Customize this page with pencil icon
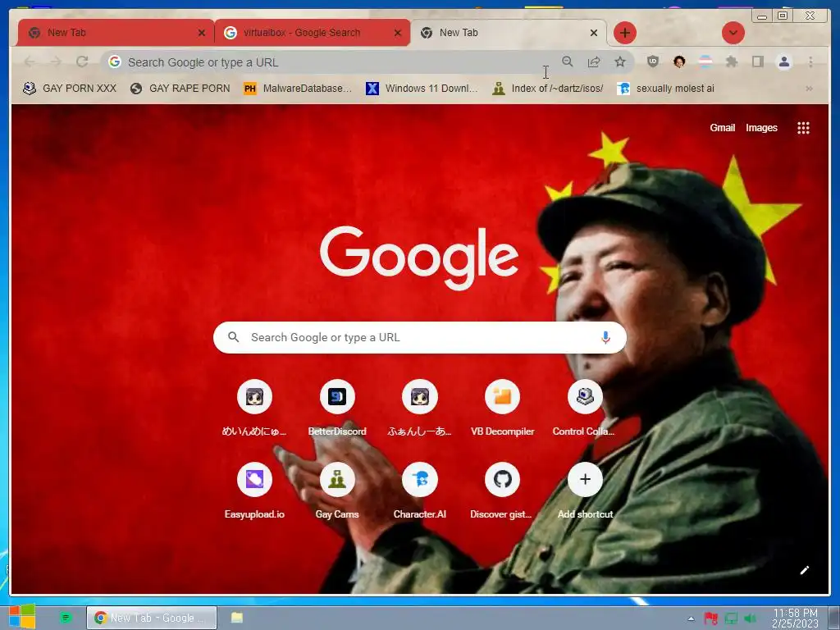This screenshot has height=630, width=840. [804, 570]
